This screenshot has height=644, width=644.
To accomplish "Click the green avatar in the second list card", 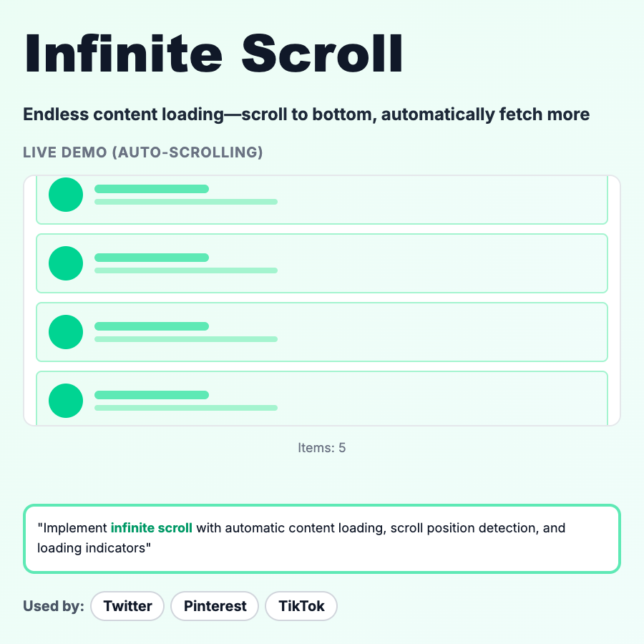I will coord(66,263).
